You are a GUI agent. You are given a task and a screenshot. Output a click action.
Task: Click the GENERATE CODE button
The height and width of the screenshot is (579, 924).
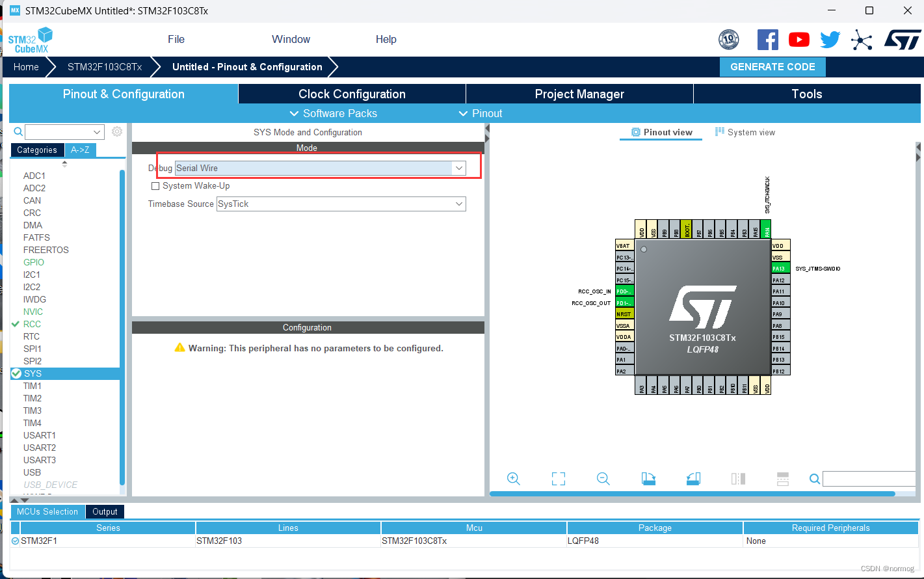(x=772, y=67)
